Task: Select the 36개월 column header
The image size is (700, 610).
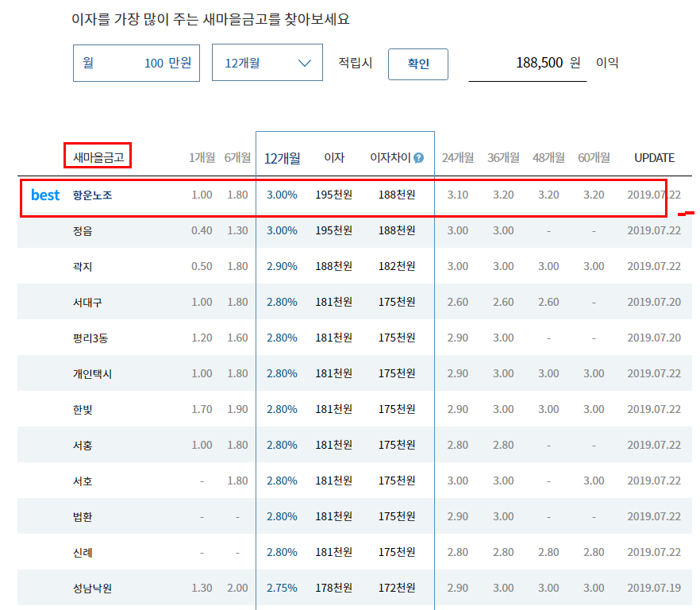Action: point(503,158)
